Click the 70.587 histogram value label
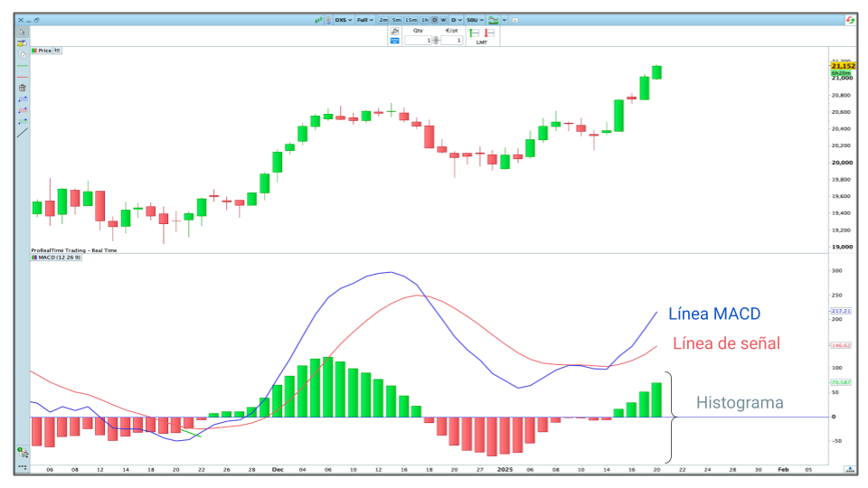This screenshot has width=868, height=488. pyautogui.click(x=841, y=382)
